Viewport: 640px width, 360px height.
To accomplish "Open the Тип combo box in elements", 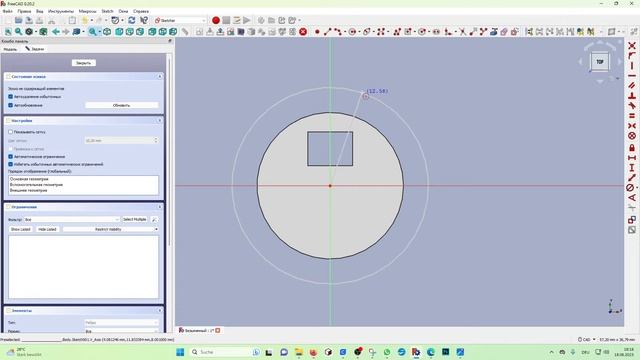I will tap(122, 322).
